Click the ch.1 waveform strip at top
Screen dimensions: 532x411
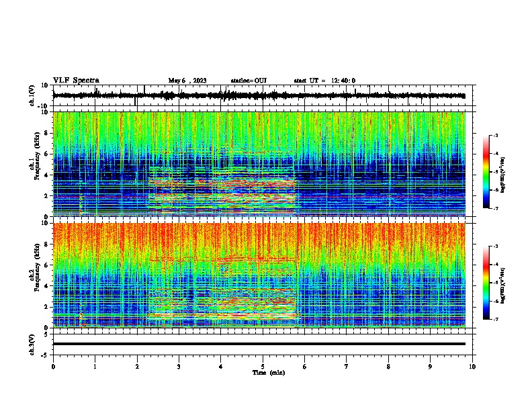(259, 95)
